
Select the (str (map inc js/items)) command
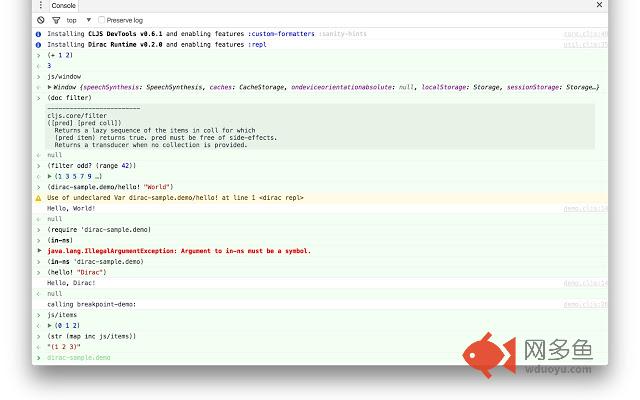pyautogui.click(x=91, y=336)
